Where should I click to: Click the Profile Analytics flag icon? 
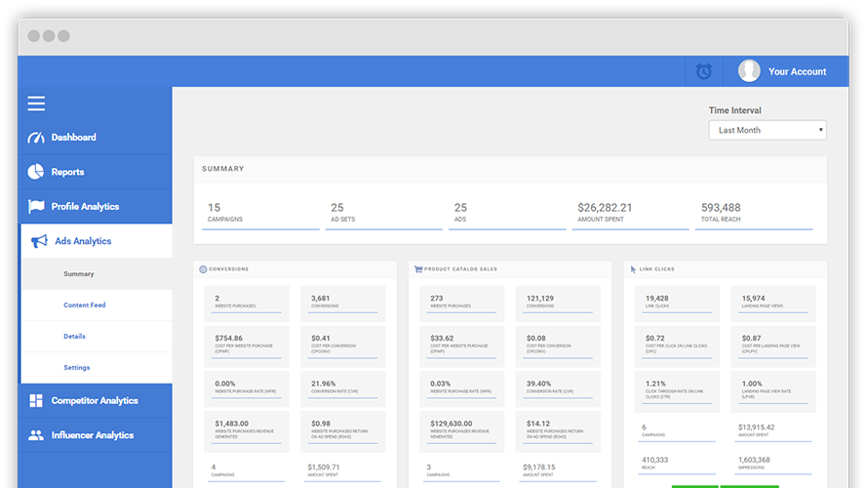tap(36, 207)
